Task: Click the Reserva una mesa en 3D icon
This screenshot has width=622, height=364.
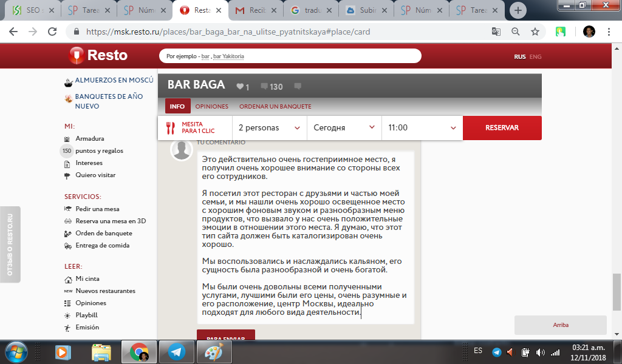Action: click(x=68, y=221)
